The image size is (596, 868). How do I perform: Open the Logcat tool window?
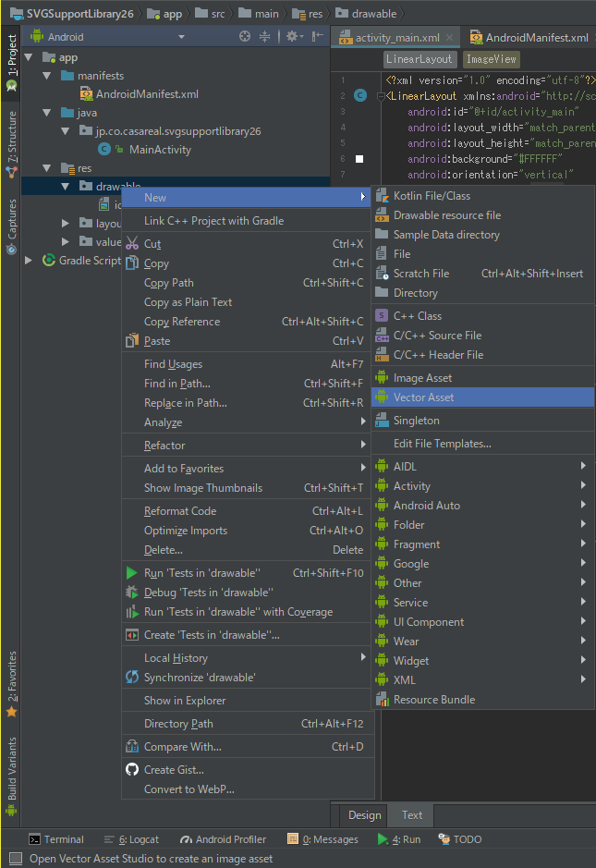140,839
